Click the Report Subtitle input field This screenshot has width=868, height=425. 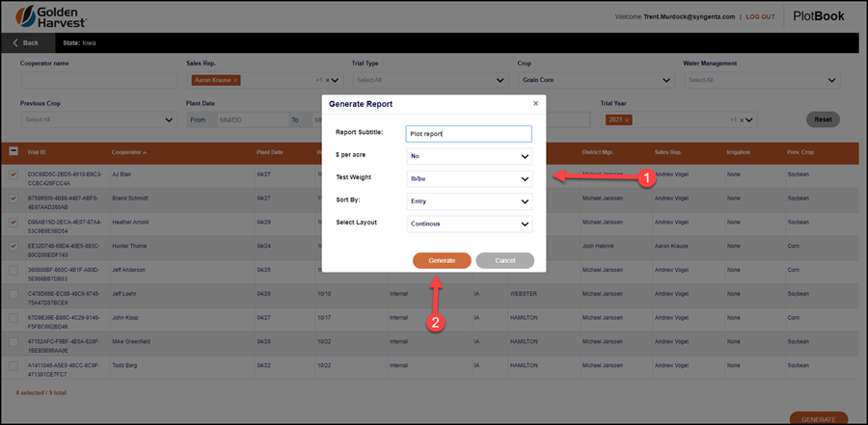[469, 133]
